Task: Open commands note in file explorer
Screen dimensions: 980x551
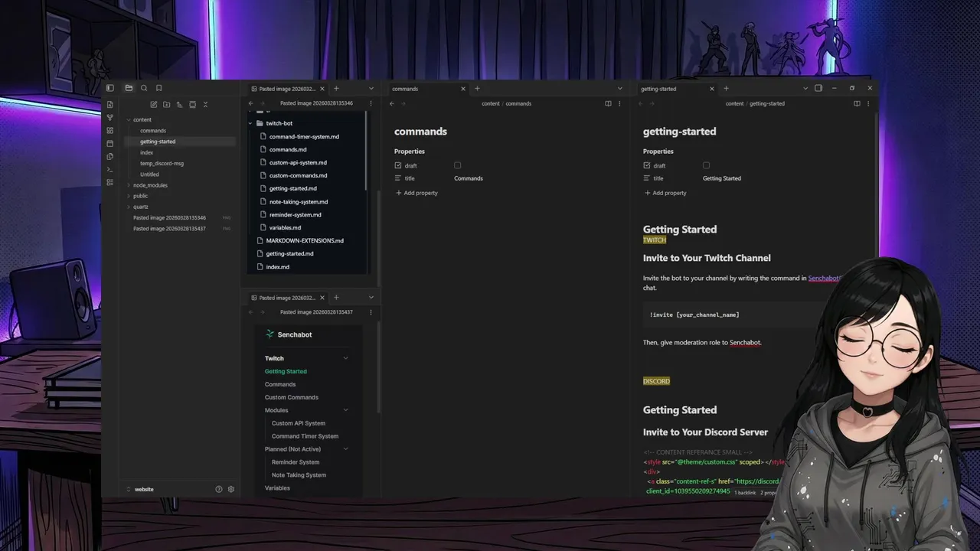Action: [153, 131]
